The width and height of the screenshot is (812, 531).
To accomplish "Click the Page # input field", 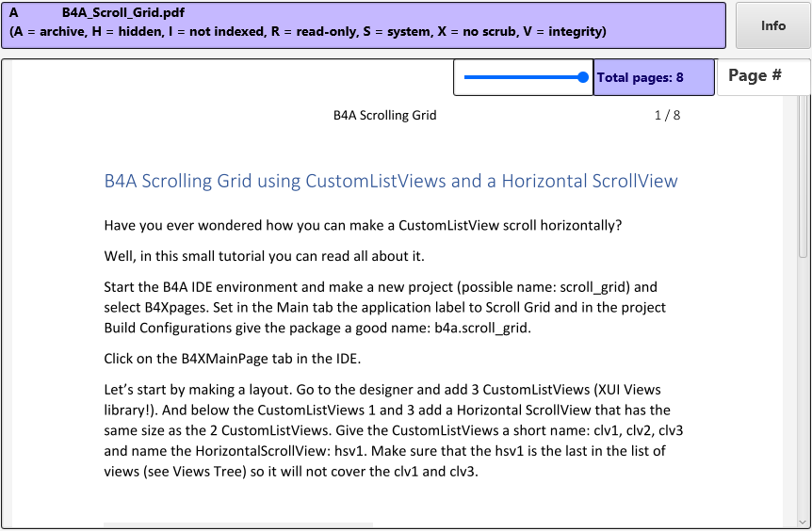I will tap(764, 76).
